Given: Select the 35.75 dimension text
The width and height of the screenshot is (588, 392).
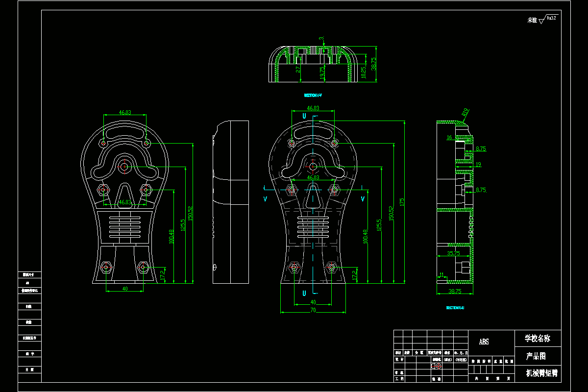Looking at the screenshot, I should click(453, 253).
